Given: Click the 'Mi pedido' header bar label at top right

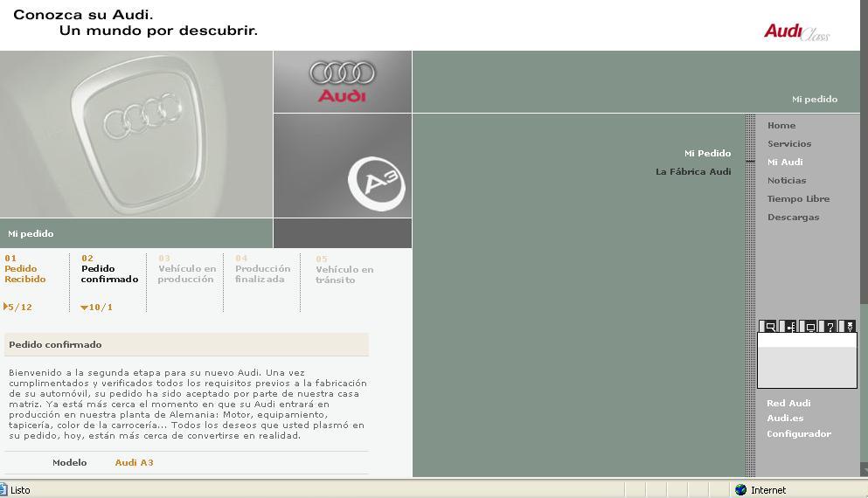Looking at the screenshot, I should [x=815, y=100].
